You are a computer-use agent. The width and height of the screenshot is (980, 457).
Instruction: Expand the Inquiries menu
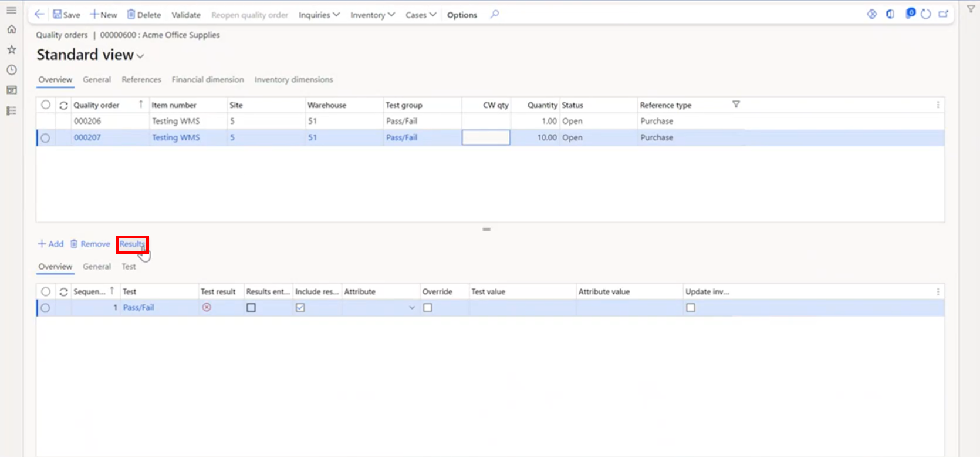pos(319,15)
